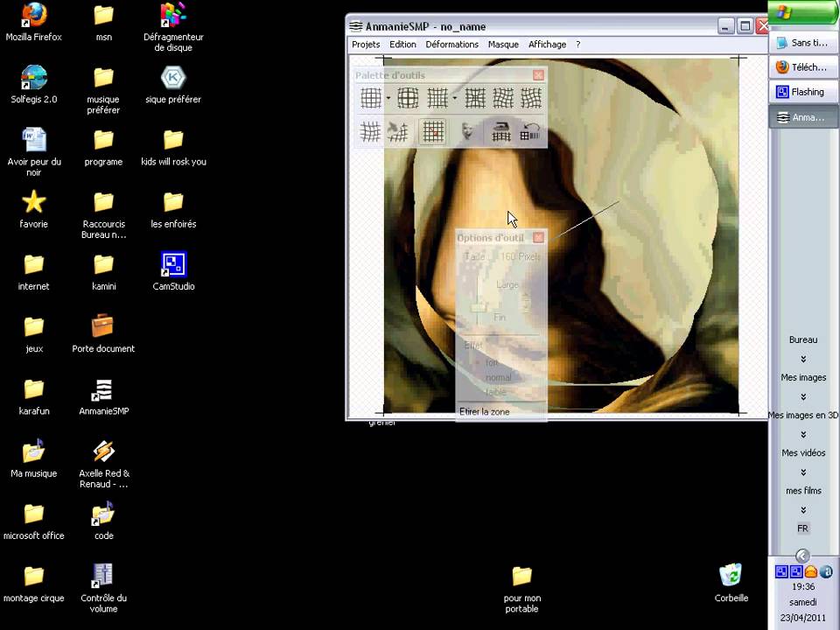
Task: Open the Projets menu
Action: [366, 45]
